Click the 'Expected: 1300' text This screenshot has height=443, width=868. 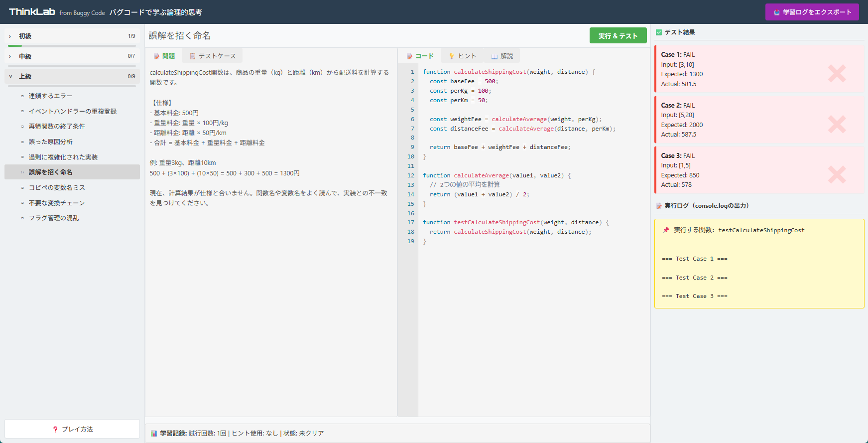[x=682, y=74]
